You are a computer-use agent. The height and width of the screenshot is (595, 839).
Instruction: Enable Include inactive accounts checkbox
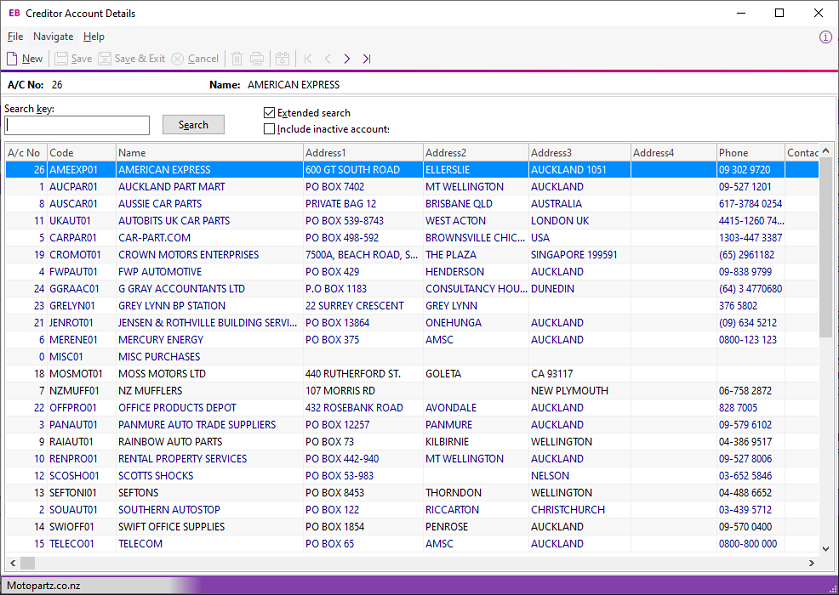269,128
